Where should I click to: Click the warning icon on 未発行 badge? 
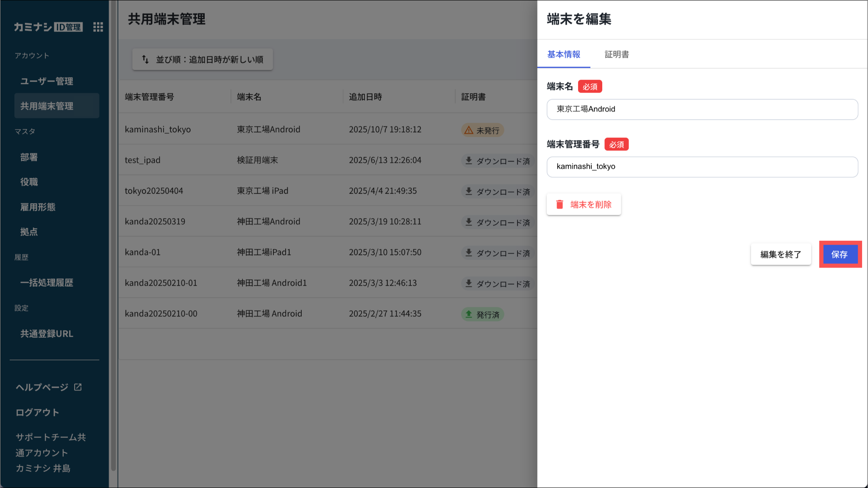point(469,130)
